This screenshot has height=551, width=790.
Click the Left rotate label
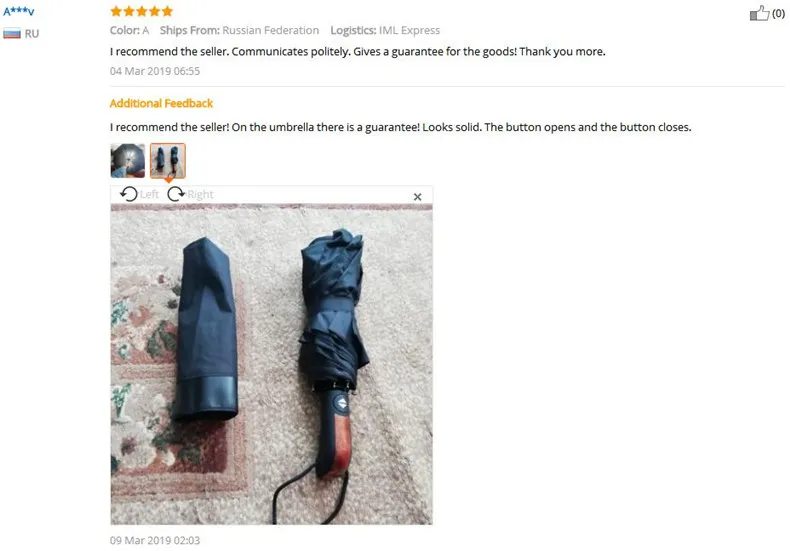coord(149,194)
